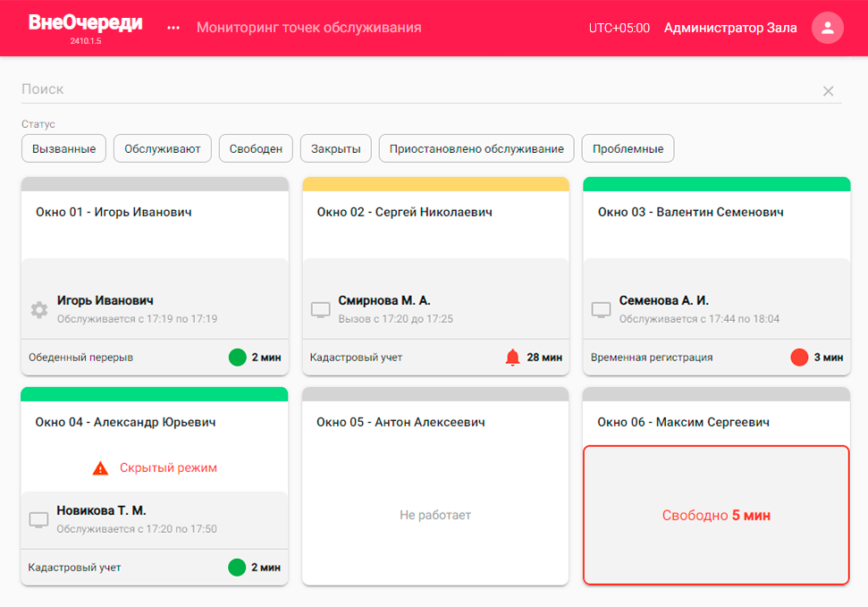Click the ВнеОчереди logo
Image resolution: width=868 pixels, height=607 pixels.
click(x=85, y=22)
